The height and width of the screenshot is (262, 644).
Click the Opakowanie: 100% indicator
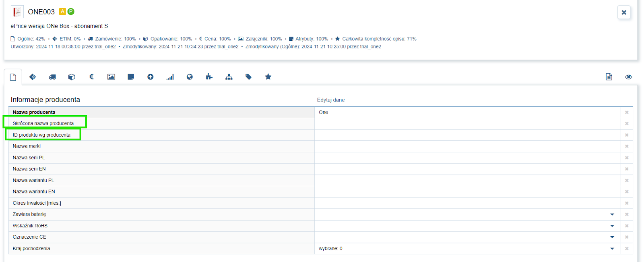[167, 39]
